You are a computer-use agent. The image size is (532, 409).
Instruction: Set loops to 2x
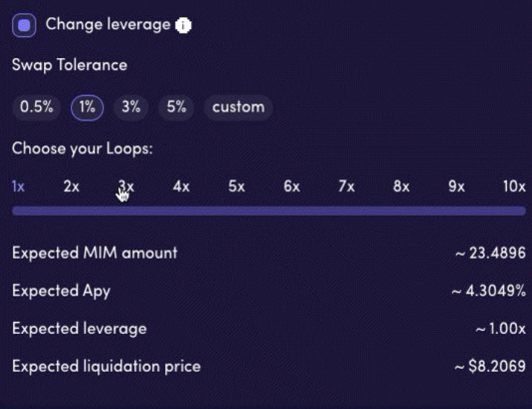(x=71, y=186)
